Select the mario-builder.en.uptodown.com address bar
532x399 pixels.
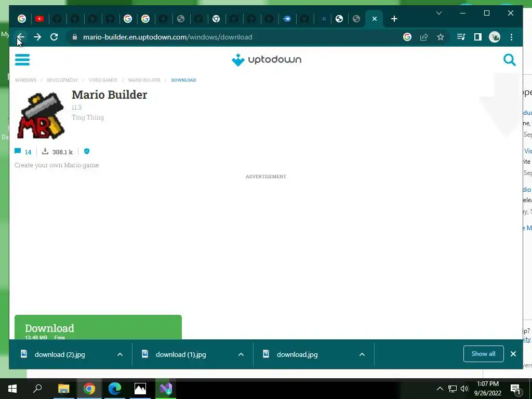(x=167, y=37)
